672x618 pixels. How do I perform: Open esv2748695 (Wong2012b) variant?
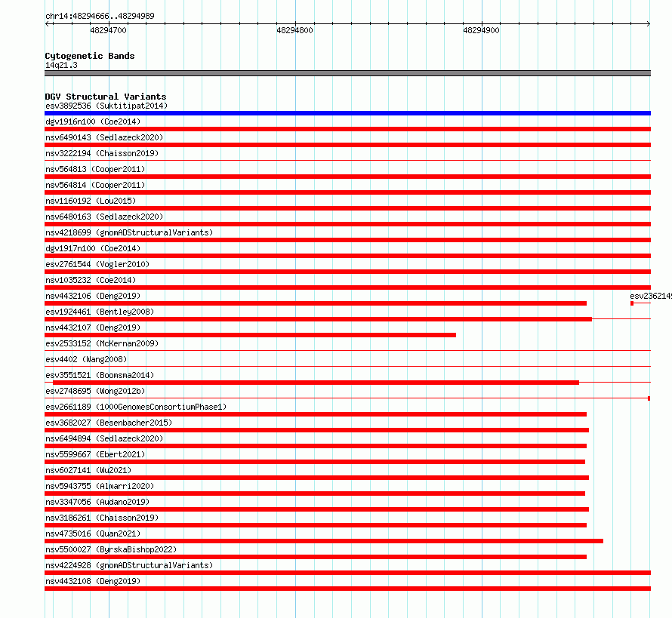[x=95, y=391]
